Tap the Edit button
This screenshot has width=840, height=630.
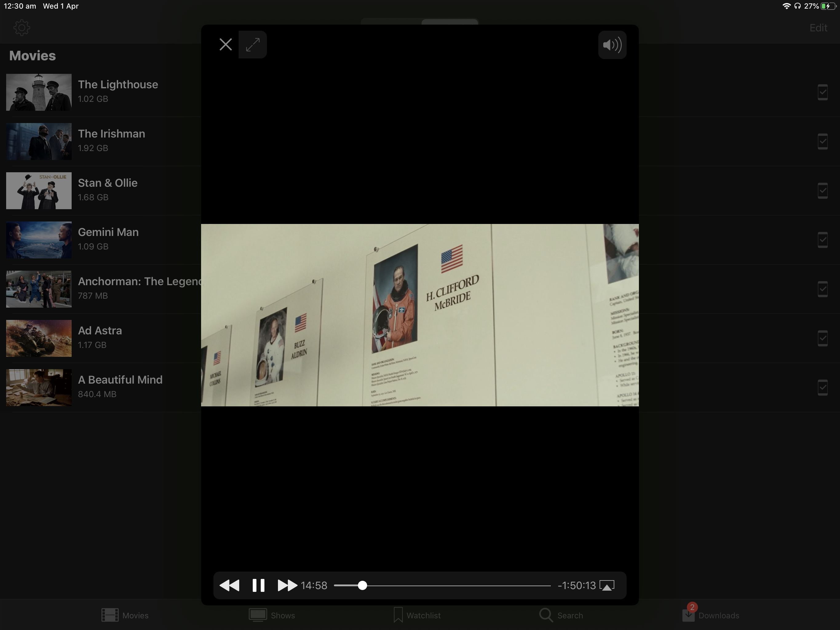pyautogui.click(x=818, y=28)
